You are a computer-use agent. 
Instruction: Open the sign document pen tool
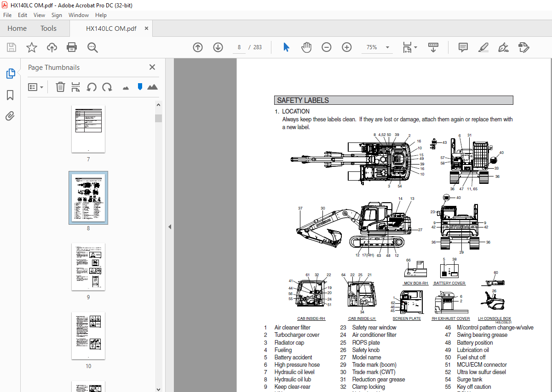(503, 47)
